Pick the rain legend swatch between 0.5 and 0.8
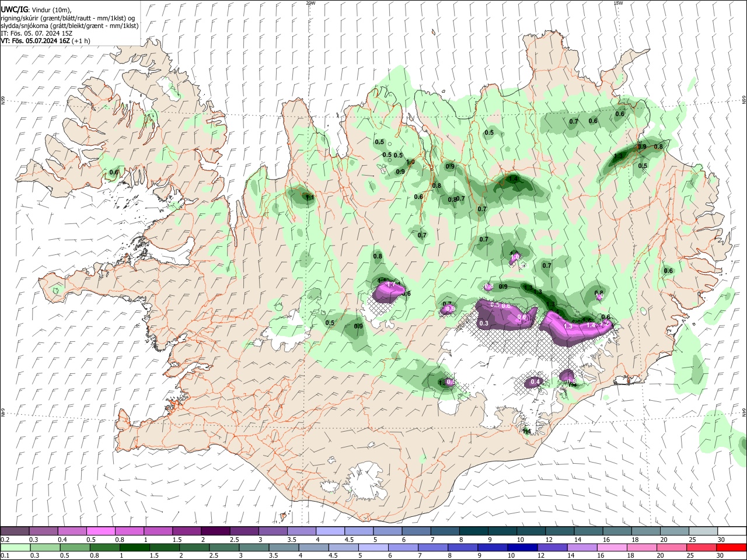This screenshot has width=747, height=560. coord(75,548)
